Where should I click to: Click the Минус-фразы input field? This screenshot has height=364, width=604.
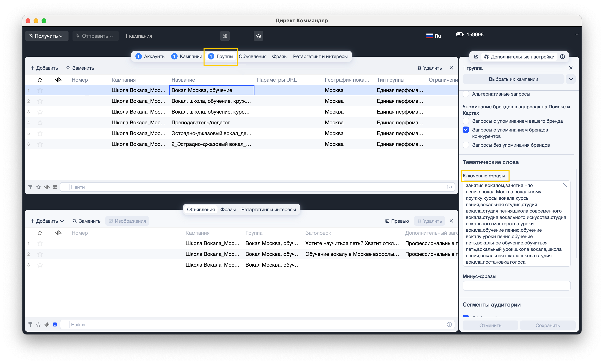[x=516, y=286]
